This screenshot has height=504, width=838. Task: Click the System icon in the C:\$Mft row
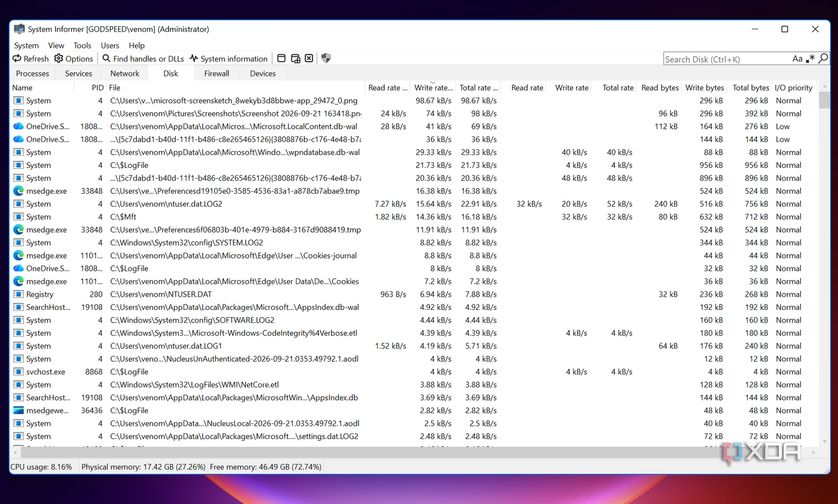point(19,217)
